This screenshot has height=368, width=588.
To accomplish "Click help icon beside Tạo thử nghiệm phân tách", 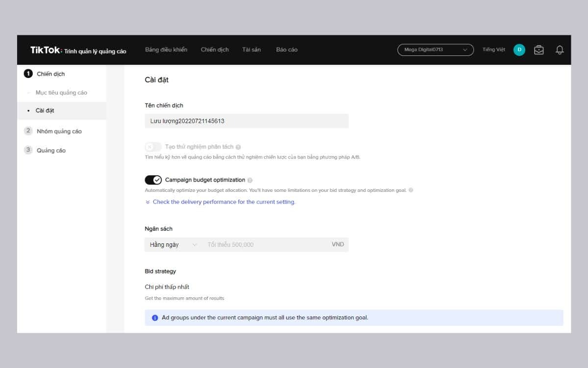I will pyautogui.click(x=238, y=147).
